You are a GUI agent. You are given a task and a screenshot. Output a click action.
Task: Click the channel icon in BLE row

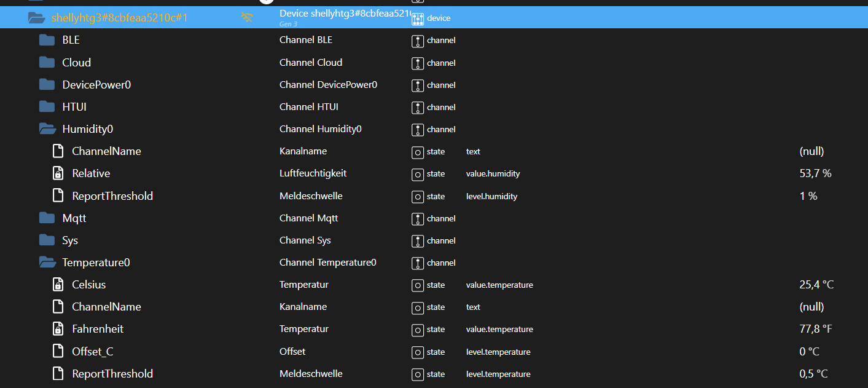click(418, 41)
